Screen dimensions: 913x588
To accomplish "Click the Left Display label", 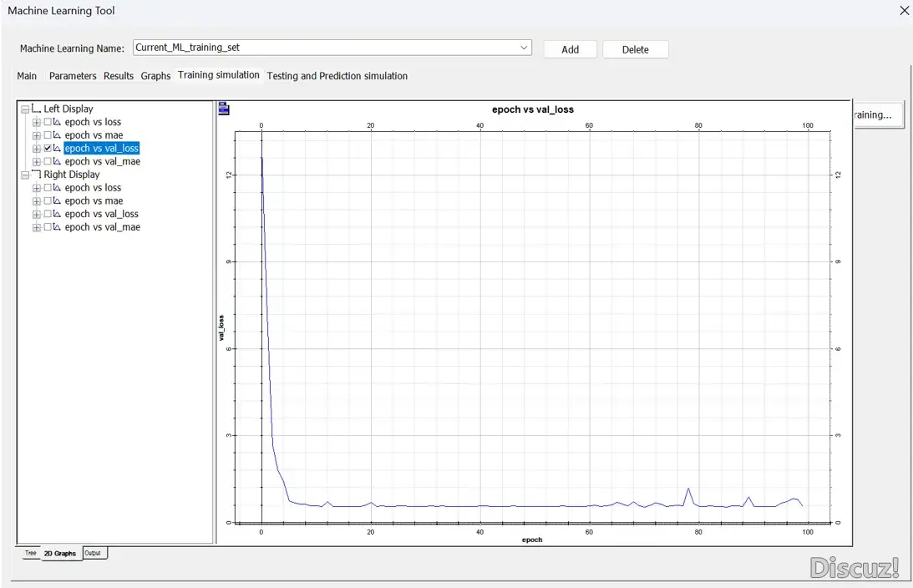I will click(x=68, y=109).
